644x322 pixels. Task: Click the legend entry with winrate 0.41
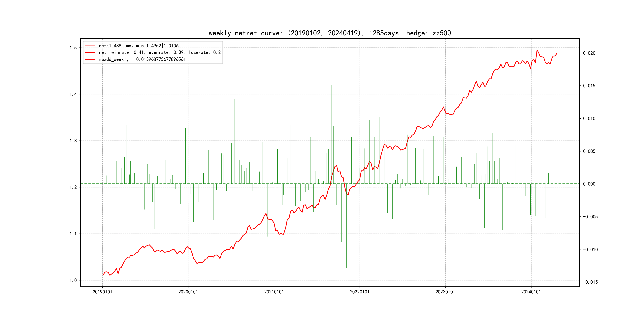point(159,52)
